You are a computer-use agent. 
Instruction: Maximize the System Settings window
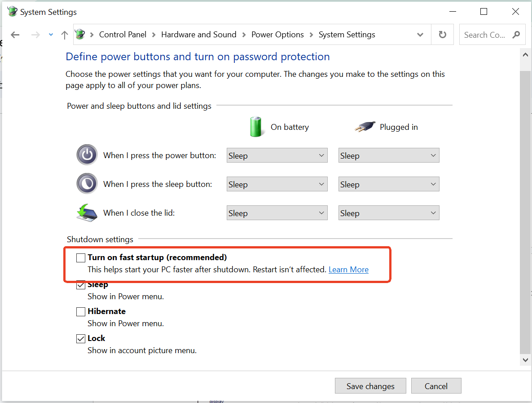pos(484,12)
